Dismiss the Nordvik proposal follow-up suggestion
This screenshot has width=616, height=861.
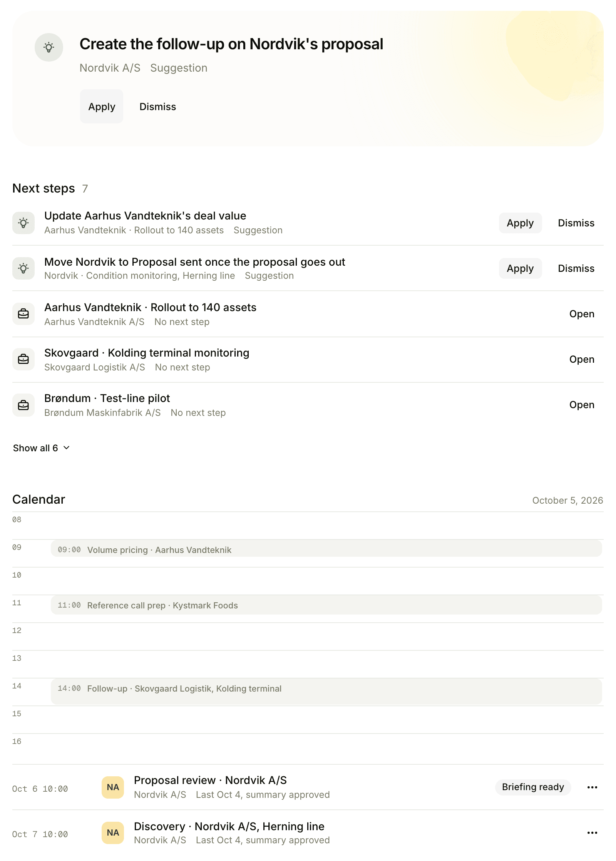pos(158,107)
